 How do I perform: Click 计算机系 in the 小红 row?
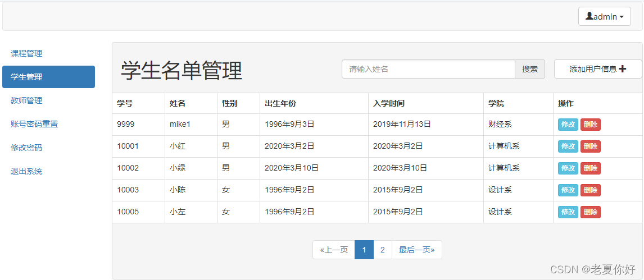click(504, 146)
